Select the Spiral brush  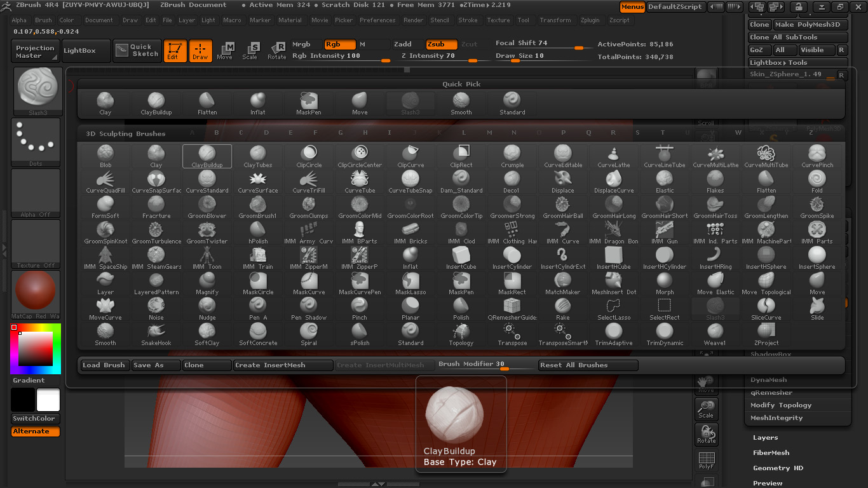[309, 334]
